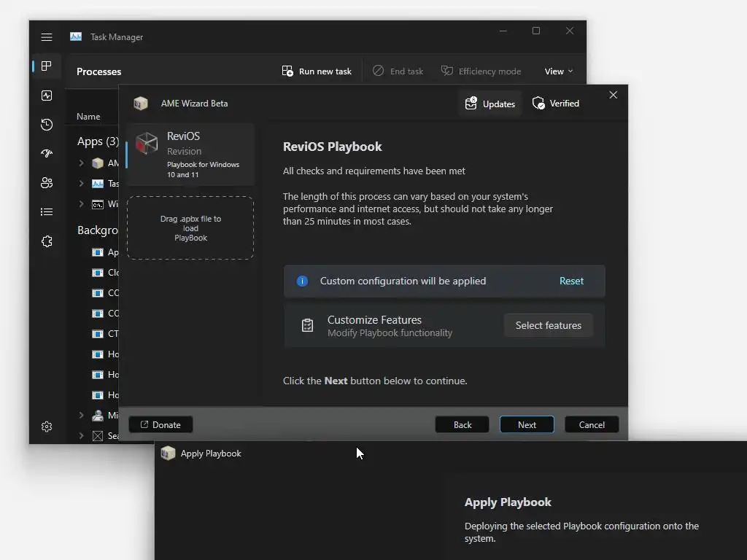Select the ReviOS playbook entry

[190, 155]
